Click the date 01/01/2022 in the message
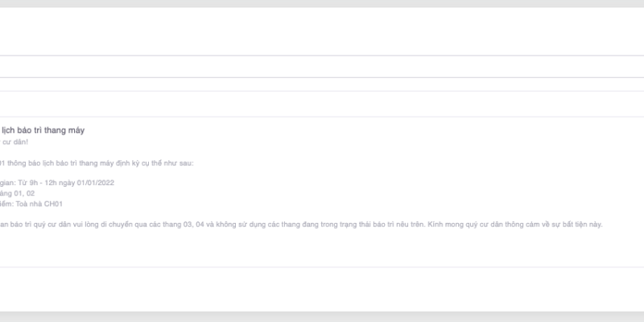 pos(96,183)
